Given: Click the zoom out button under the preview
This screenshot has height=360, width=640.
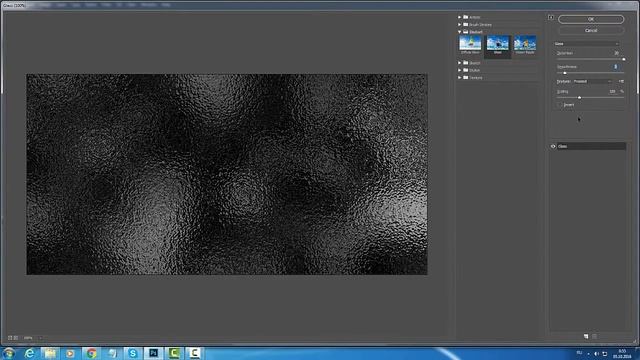Looking at the screenshot, I should coord(10,338).
